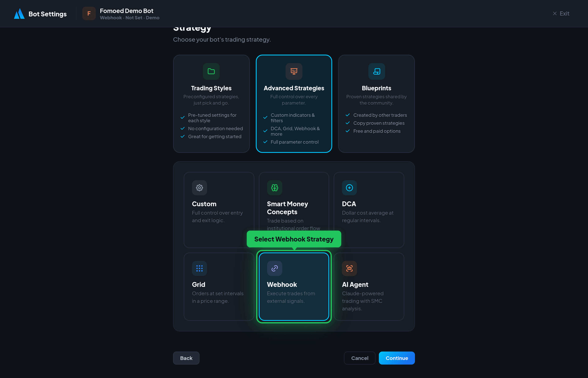Select the Blueprints card title
588x378 pixels.
click(x=377, y=88)
